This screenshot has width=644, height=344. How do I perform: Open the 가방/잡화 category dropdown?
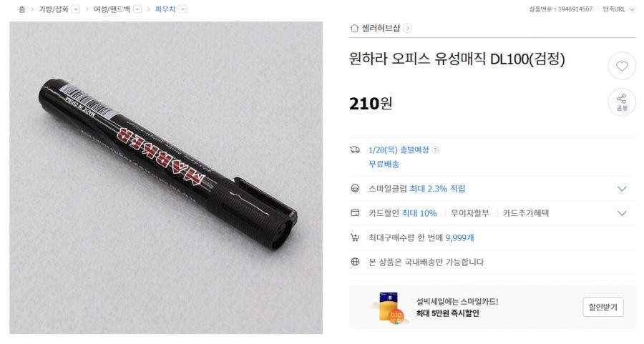point(76,9)
